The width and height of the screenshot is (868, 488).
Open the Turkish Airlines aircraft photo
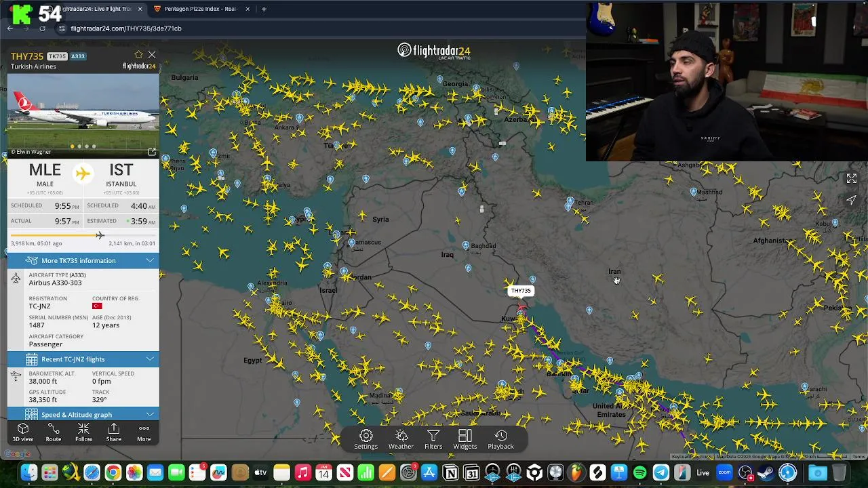pos(83,115)
